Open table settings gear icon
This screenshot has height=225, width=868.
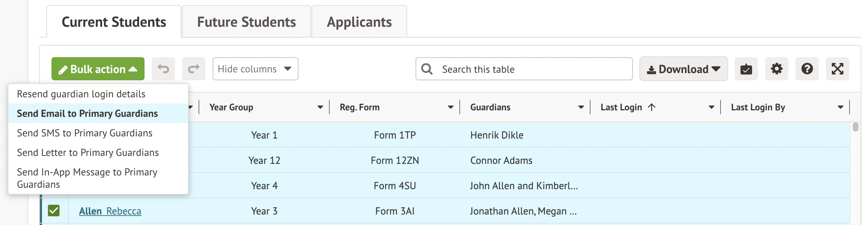[x=776, y=69]
